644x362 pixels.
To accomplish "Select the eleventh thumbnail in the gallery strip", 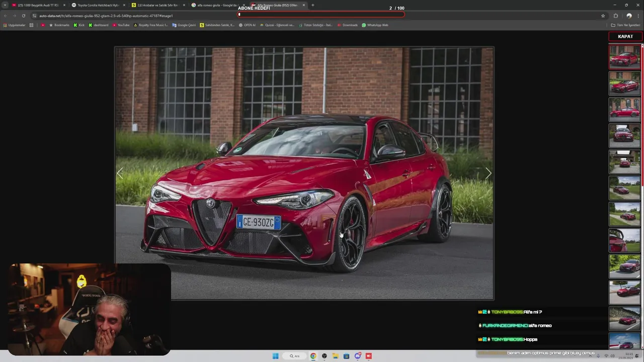I will point(624,319).
